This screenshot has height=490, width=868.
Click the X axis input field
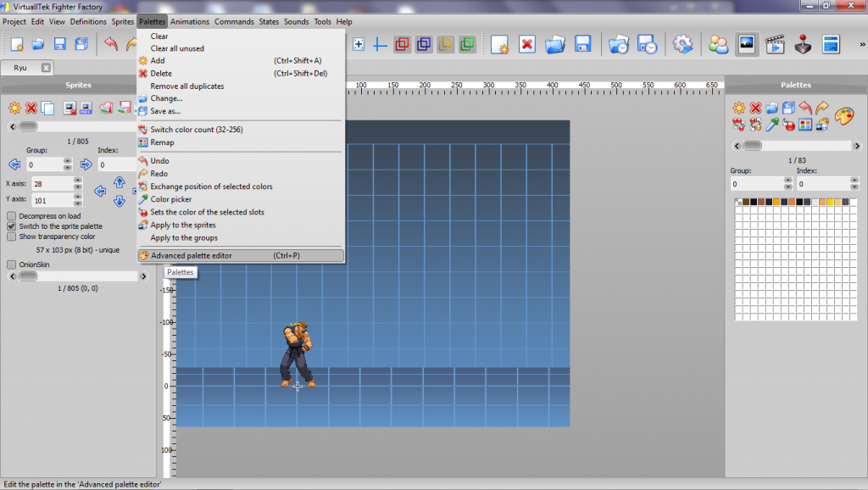tap(52, 184)
